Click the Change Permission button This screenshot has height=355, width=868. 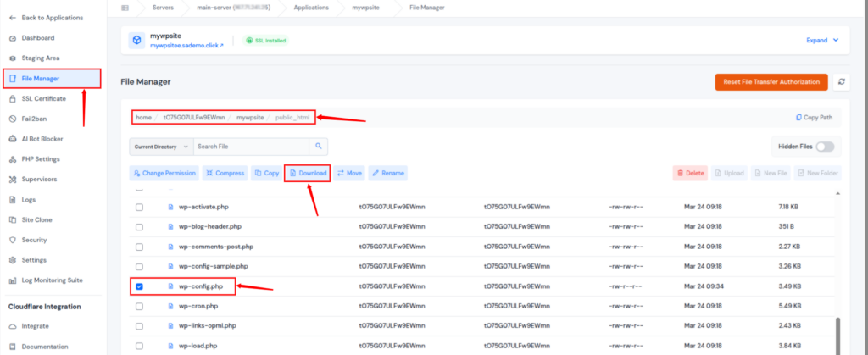(x=164, y=173)
